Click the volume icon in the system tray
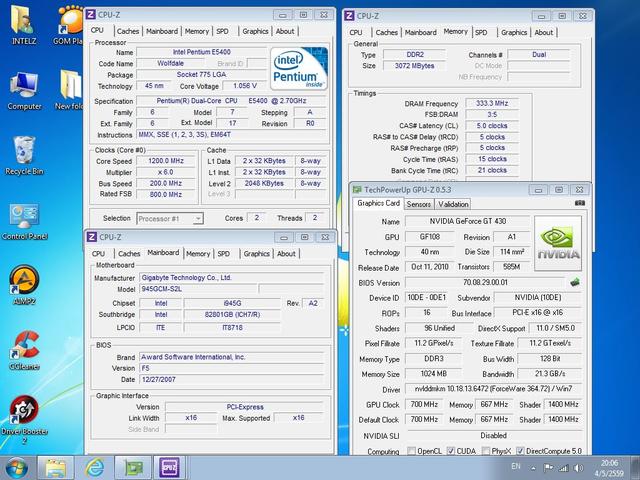 click(x=578, y=468)
